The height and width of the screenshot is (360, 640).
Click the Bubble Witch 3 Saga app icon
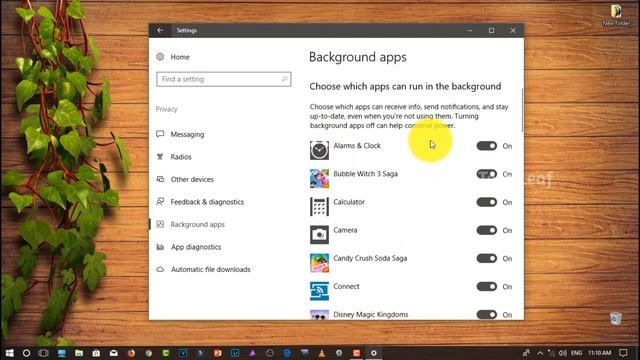(319, 178)
